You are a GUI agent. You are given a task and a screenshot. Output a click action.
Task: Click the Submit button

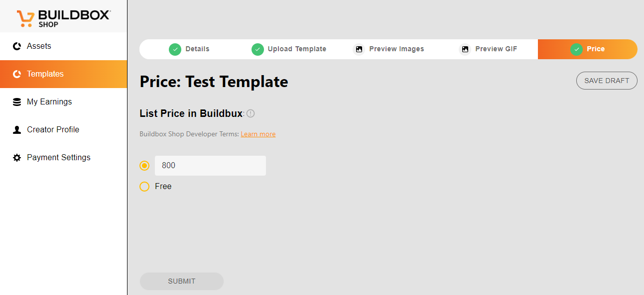click(x=182, y=281)
